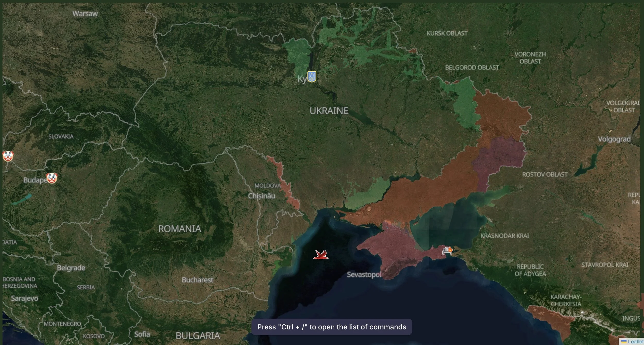Click the ROMANIA country label
This screenshot has height=345, width=644.
[x=180, y=229]
